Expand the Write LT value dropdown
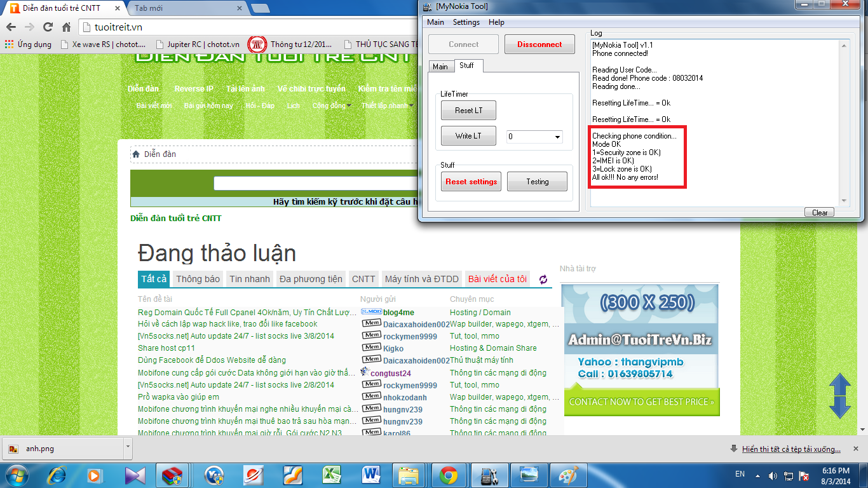The image size is (868, 488). pos(557,137)
